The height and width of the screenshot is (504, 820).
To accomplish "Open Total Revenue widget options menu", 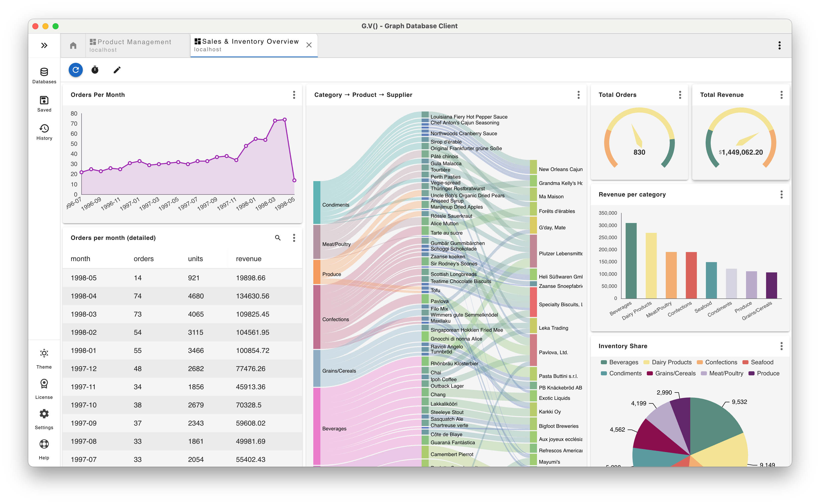I will click(781, 95).
